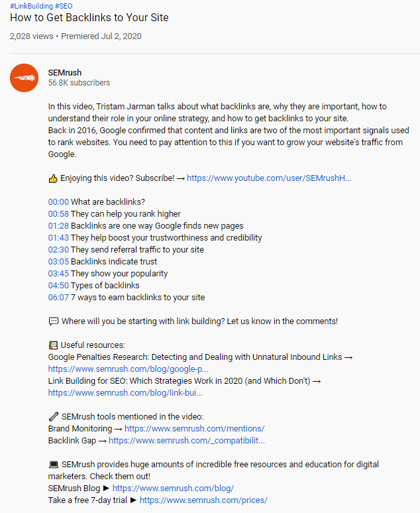Click the #SEO hashtag
The height and width of the screenshot is (513, 420).
64,6
